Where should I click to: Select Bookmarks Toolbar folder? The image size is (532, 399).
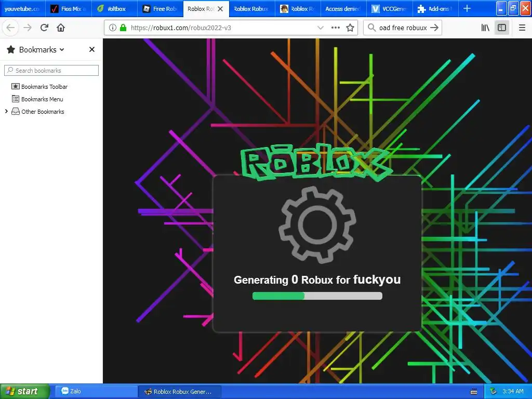[44, 87]
